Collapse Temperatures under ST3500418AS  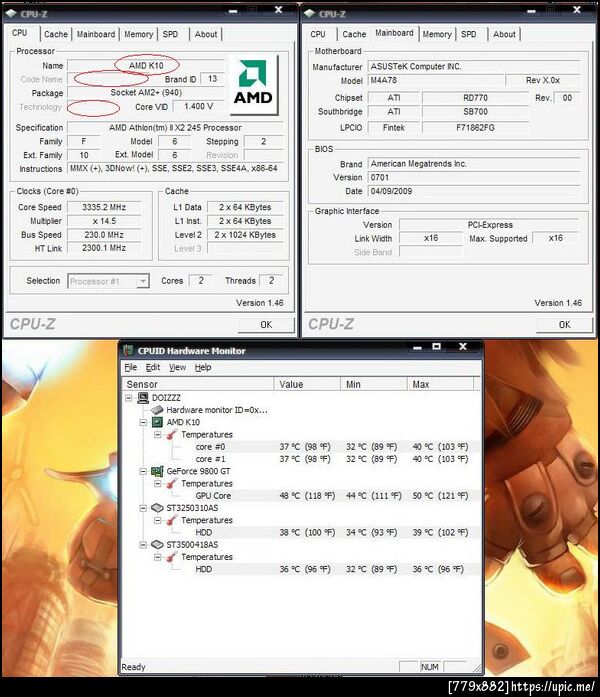(157, 557)
